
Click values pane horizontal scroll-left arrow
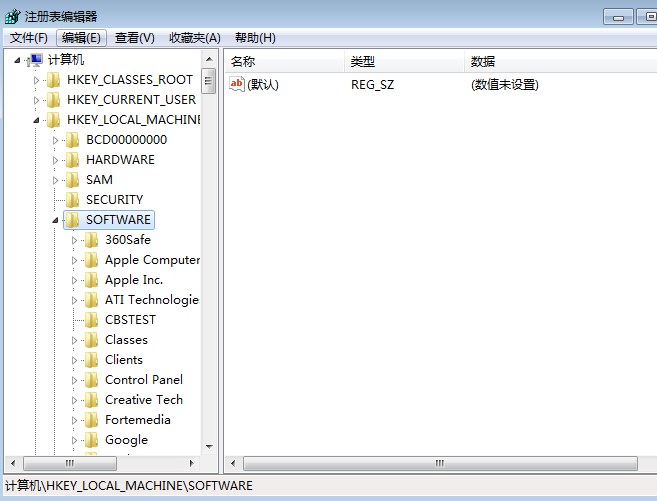[x=233, y=463]
